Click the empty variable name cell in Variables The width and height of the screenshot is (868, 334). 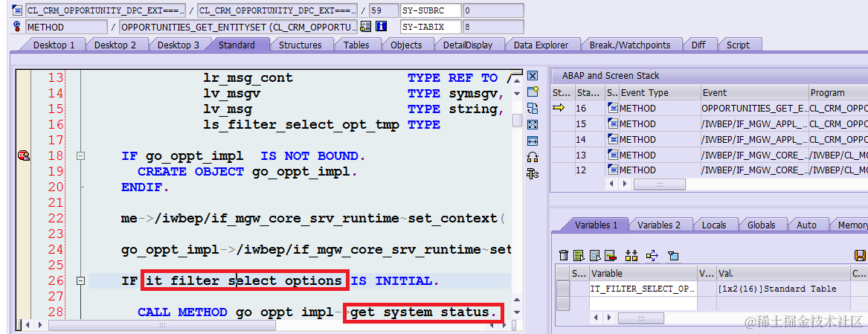[x=643, y=303]
